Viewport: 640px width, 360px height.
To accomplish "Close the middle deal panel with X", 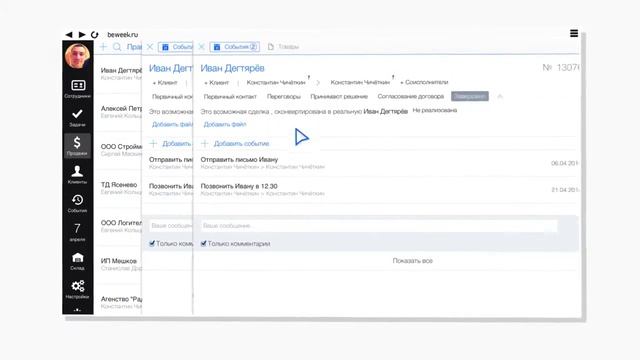I will (x=150, y=47).
